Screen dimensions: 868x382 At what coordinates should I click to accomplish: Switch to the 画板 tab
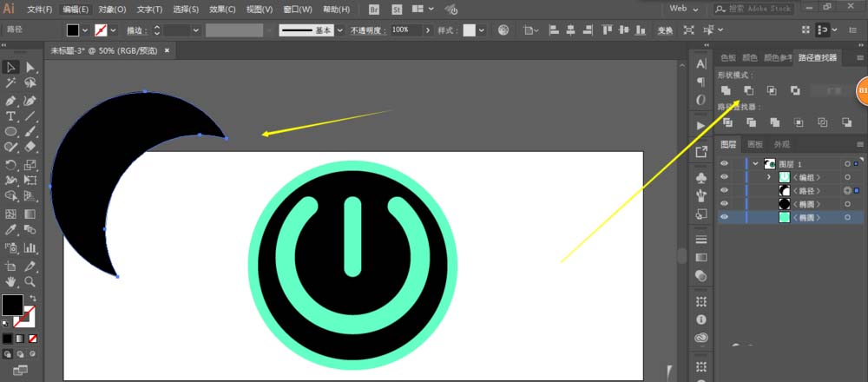(755, 144)
